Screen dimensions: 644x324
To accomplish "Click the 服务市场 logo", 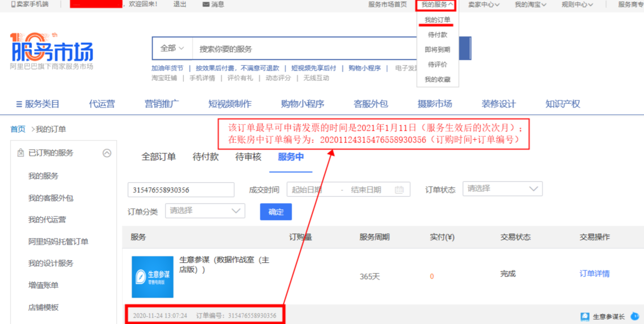I will (51, 50).
